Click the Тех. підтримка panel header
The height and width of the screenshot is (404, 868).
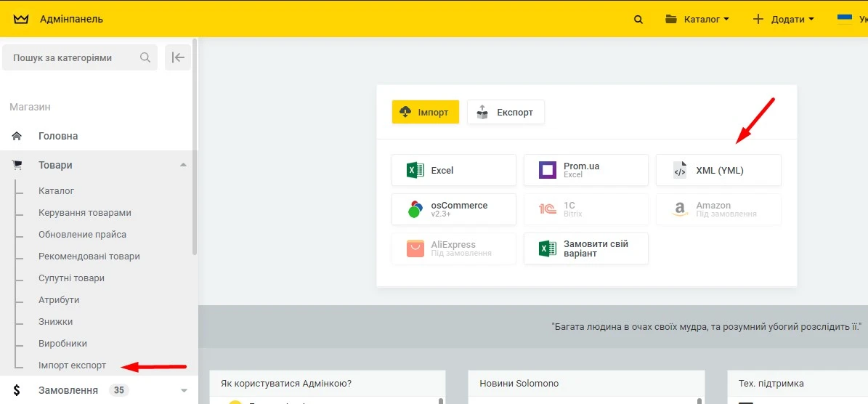click(x=797, y=384)
